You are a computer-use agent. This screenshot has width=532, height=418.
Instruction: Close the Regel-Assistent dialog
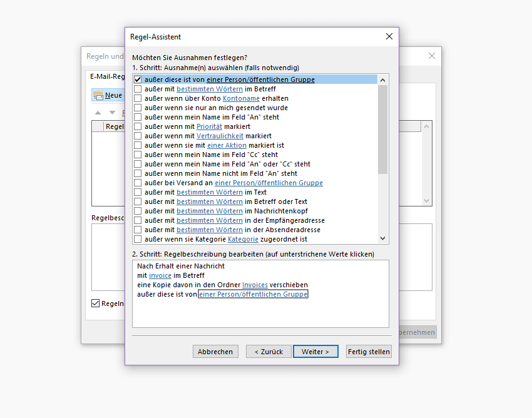pos(389,37)
